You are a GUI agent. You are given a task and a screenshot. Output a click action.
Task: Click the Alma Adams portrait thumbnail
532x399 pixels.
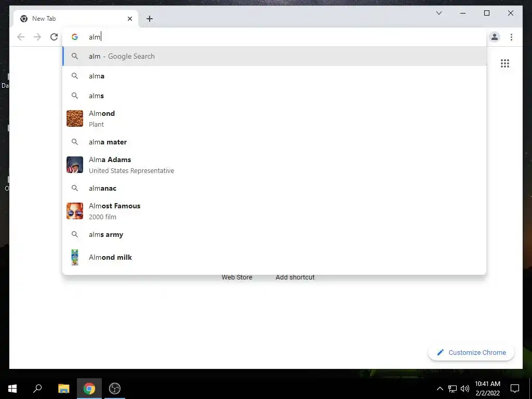pyautogui.click(x=75, y=165)
